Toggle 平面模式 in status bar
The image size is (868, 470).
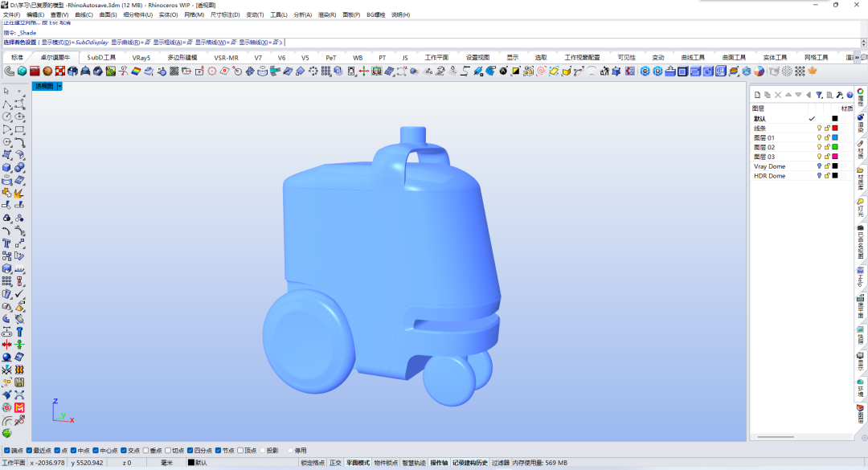coord(358,463)
